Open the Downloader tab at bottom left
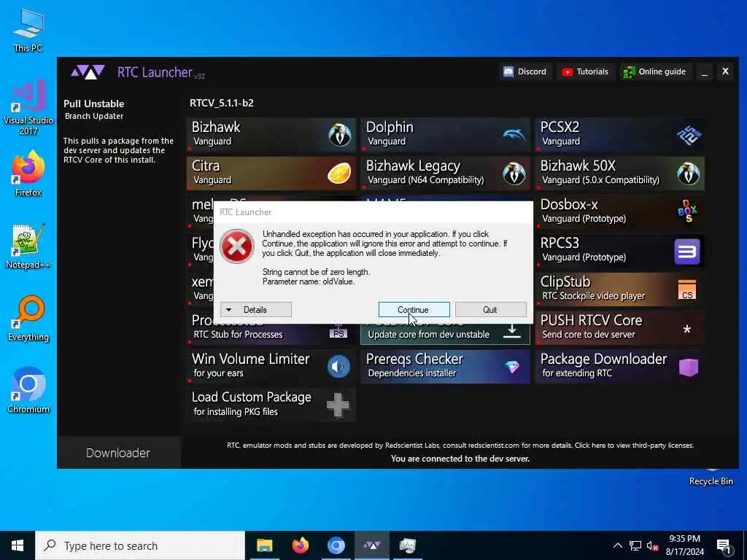This screenshot has height=560, width=747. (x=118, y=453)
